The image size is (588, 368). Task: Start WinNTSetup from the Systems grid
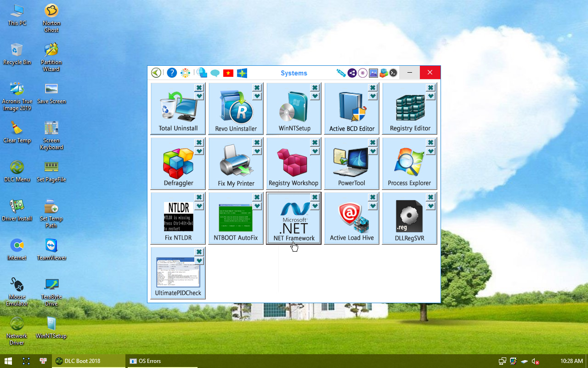click(294, 109)
